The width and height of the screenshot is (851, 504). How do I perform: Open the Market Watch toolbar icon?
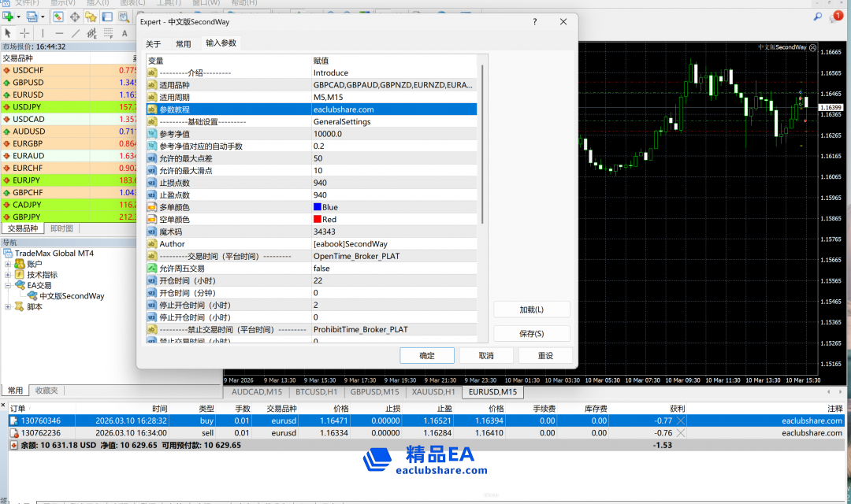tap(58, 16)
